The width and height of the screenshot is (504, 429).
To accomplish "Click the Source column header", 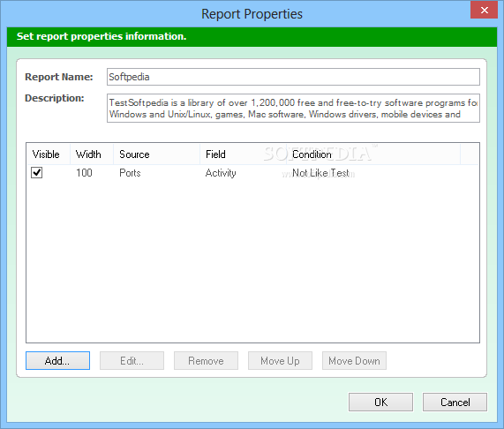I will [x=156, y=154].
